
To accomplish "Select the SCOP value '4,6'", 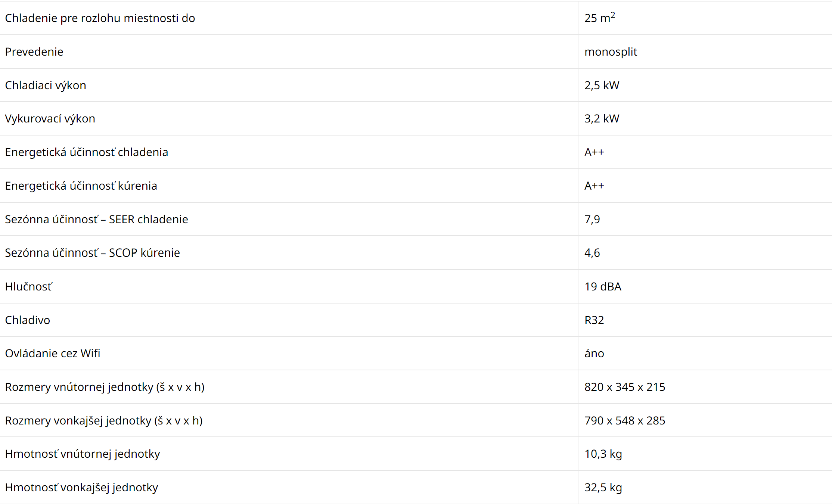I will tap(592, 253).
